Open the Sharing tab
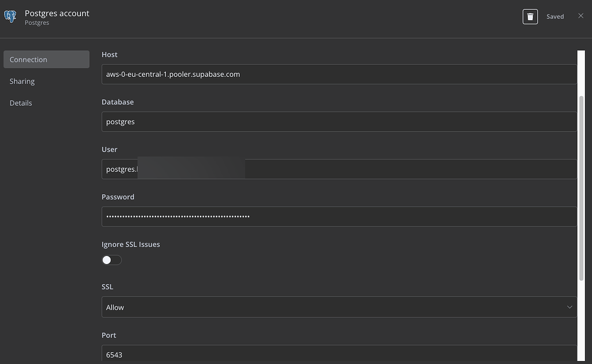Screen dimensions: 592x364 pyautogui.click(x=22, y=81)
